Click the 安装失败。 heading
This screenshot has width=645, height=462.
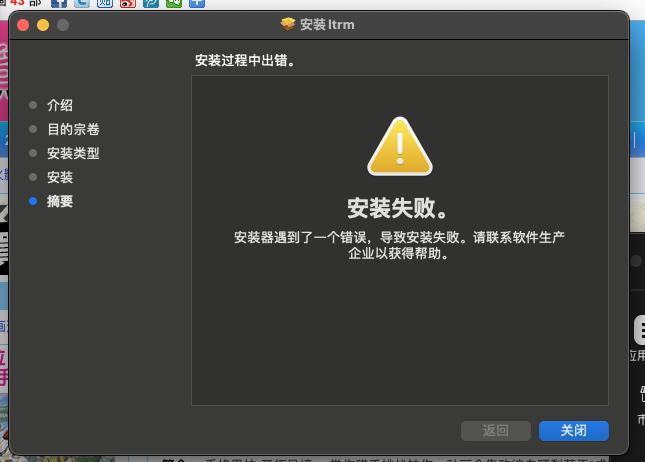point(397,208)
